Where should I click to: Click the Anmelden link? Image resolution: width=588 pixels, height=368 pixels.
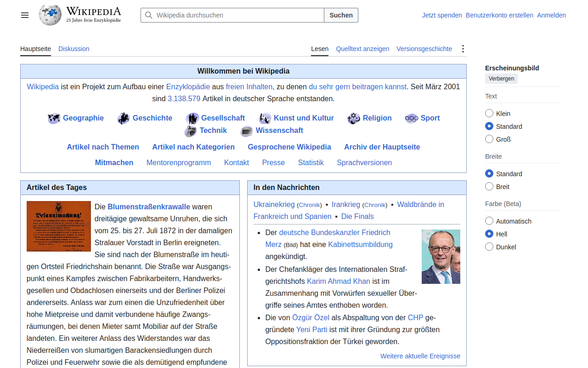[x=551, y=15]
